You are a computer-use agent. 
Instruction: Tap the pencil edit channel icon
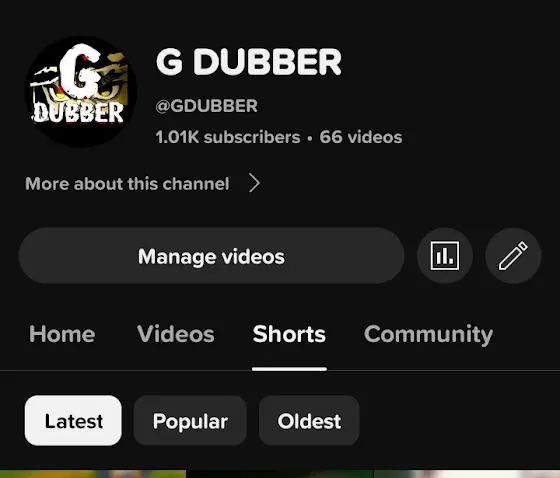[x=513, y=256]
